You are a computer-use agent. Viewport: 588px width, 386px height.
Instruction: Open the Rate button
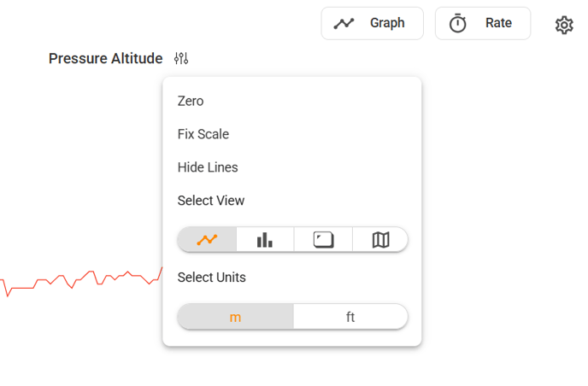pyautogui.click(x=483, y=23)
